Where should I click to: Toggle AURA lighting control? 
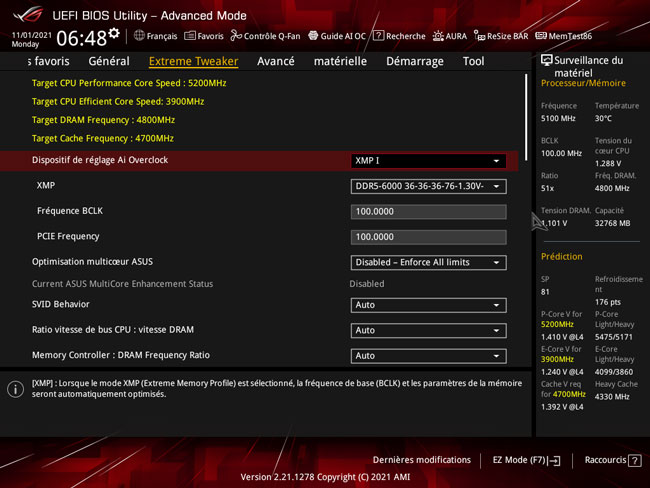(x=450, y=36)
